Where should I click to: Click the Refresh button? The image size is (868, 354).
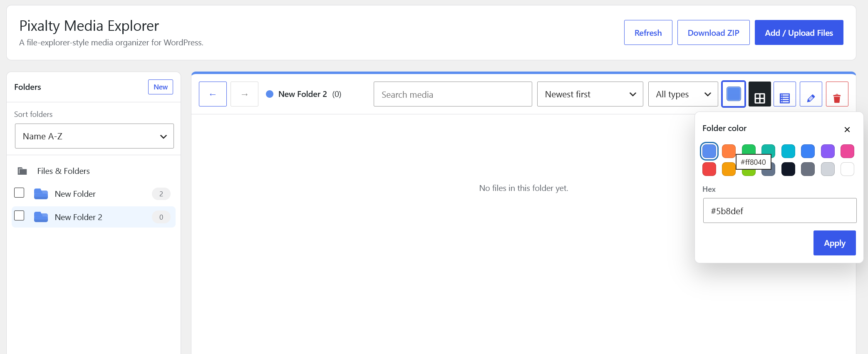(648, 32)
